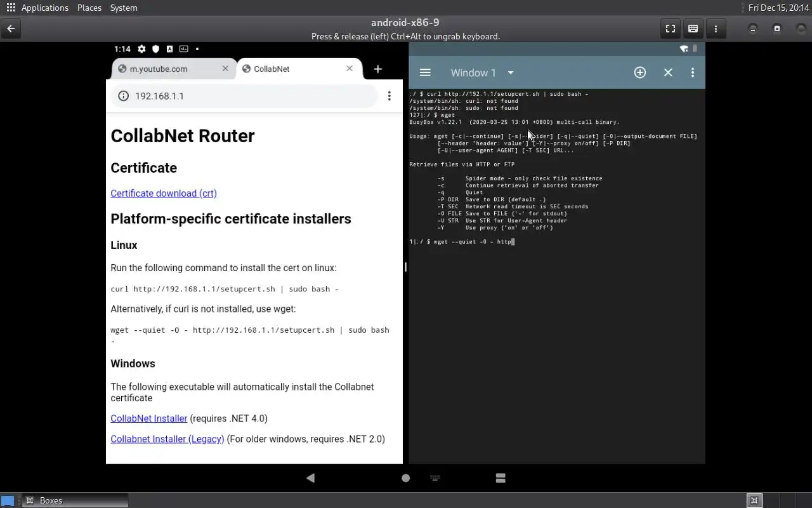
Task: Click 'curl: not found' terminal line
Action: click(x=464, y=101)
